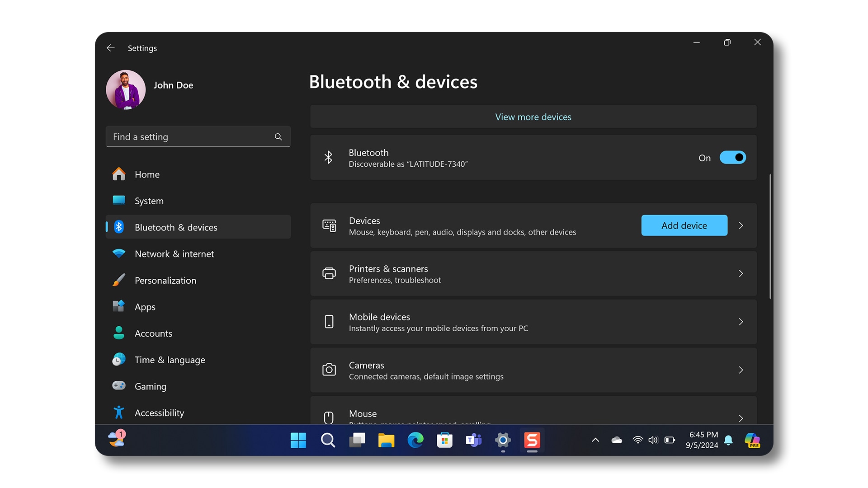This screenshot has width=868, height=488.
Task: Open Mobile devices settings section
Action: [x=533, y=322]
